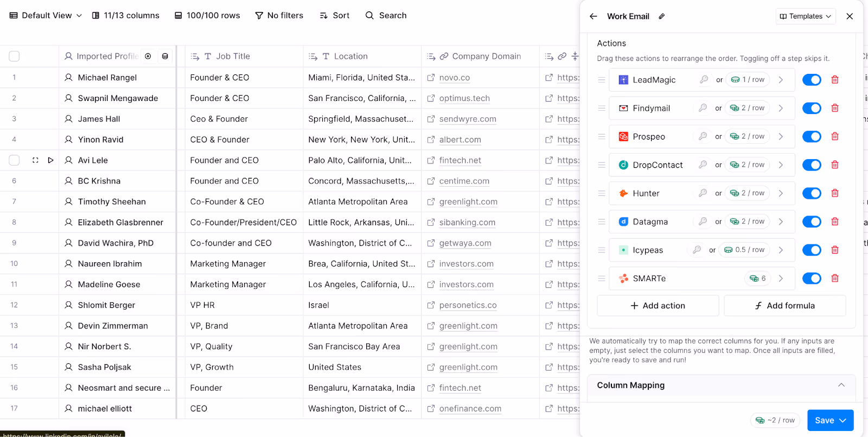Toggle off the Icypeas action

(812, 250)
